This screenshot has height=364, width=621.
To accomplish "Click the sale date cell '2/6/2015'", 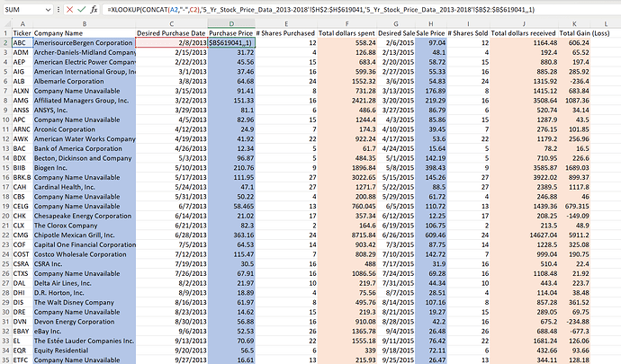I will (396, 43).
